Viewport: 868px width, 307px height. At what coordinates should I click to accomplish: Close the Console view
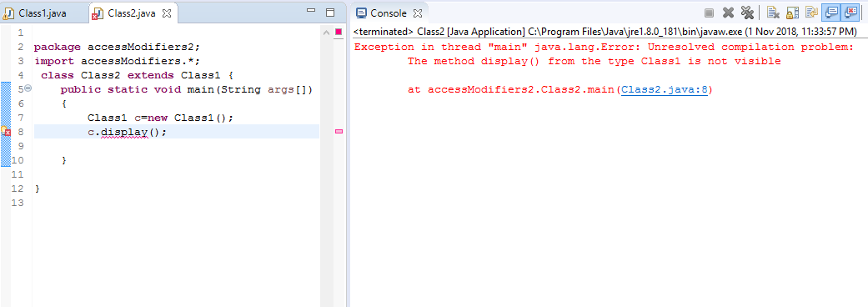[419, 13]
